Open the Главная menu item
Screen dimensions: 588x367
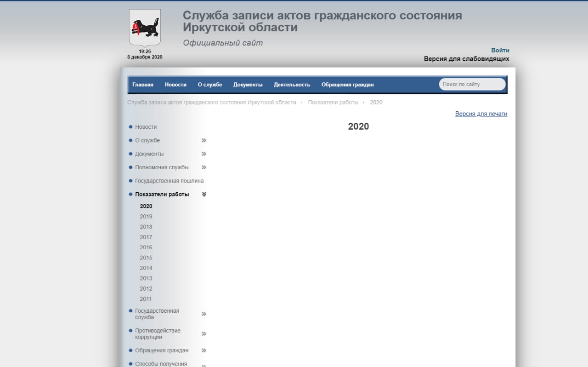click(x=143, y=85)
